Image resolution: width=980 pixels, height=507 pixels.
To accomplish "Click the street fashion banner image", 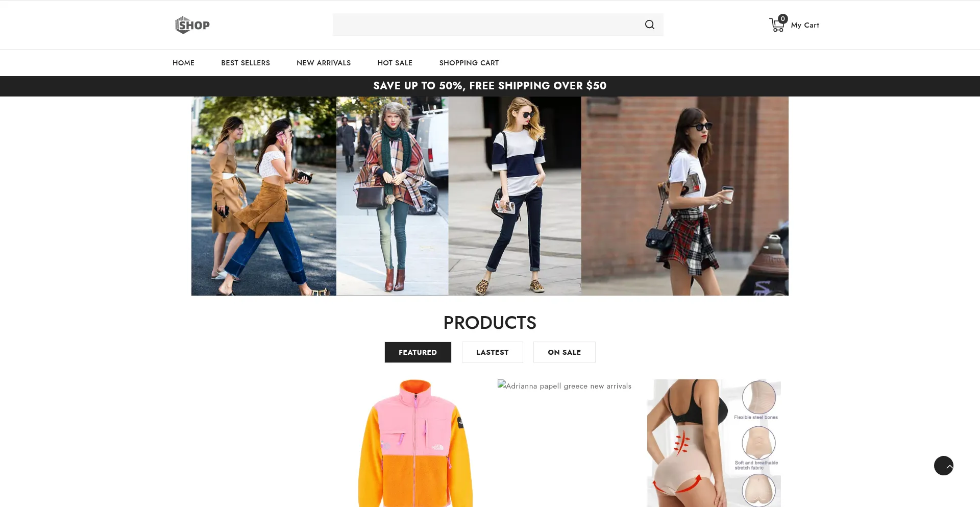I will point(489,196).
